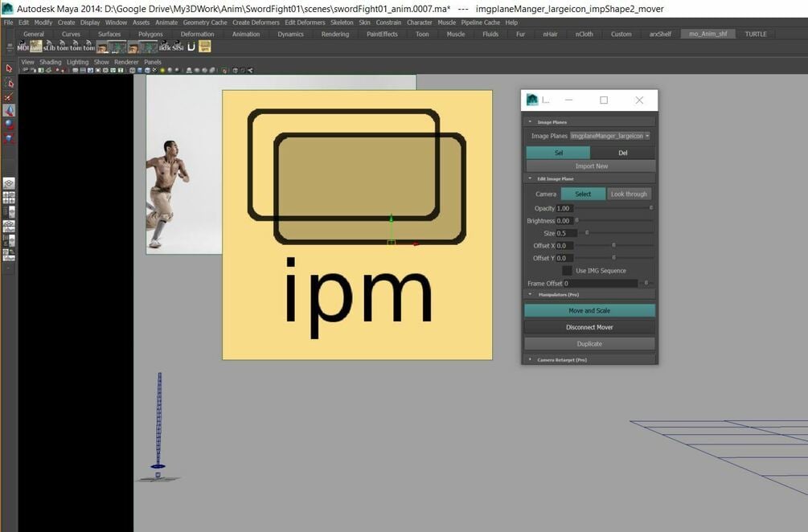The image size is (808, 532).
Task: Switch to Animation shelf tab
Action: tap(246, 34)
